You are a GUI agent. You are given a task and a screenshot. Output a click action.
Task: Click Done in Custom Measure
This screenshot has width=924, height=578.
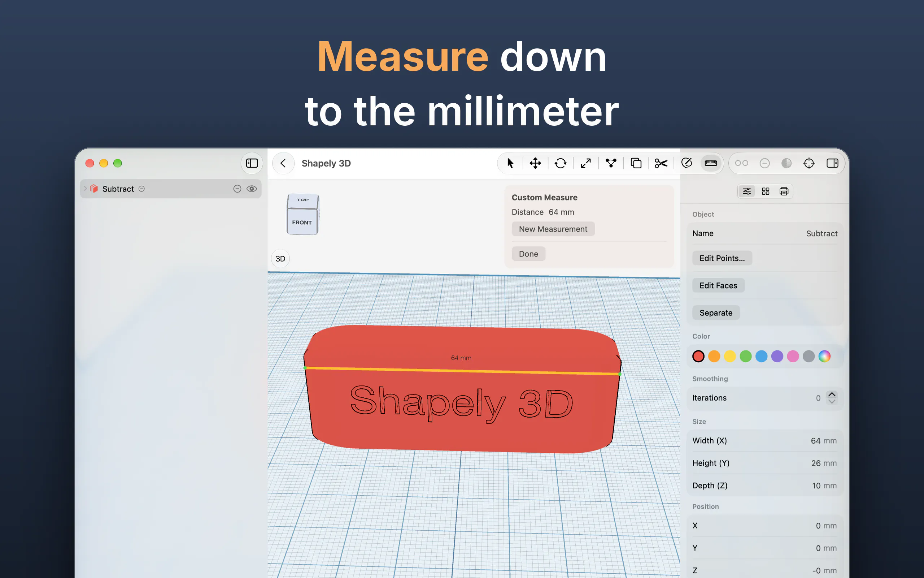(x=528, y=254)
